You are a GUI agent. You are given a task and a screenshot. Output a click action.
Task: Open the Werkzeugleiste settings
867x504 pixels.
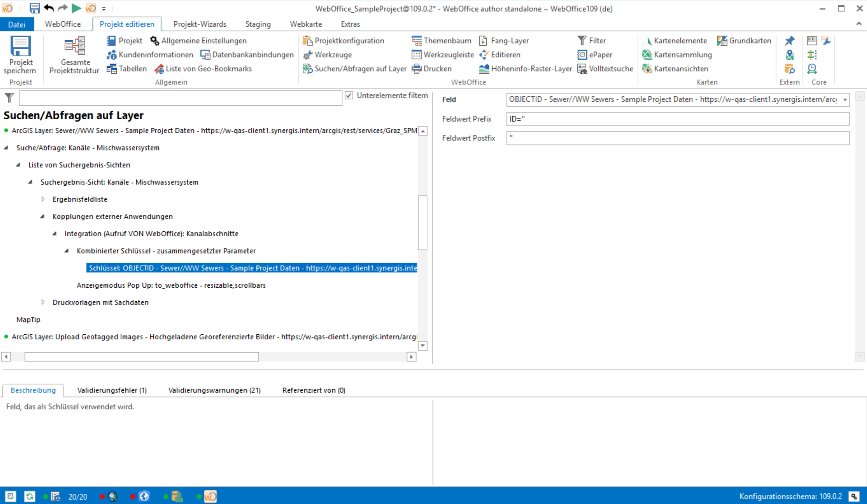443,55
